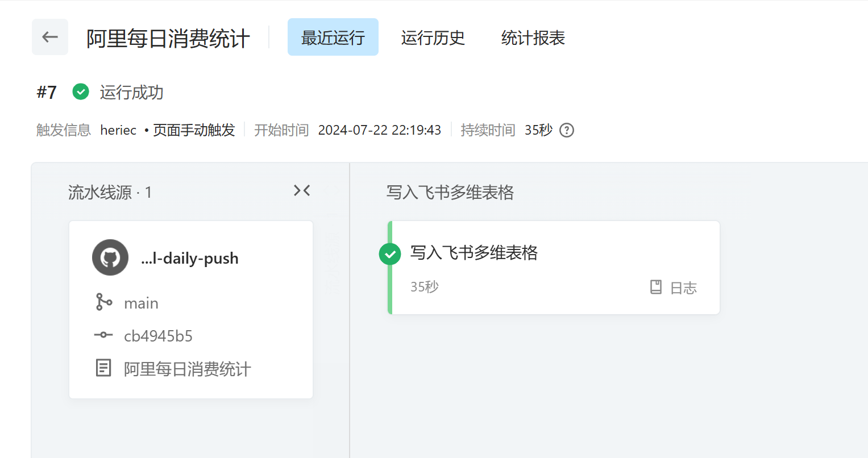The image size is (868, 458).
Task: Click the 阿里每日消费统计 page title
Action: click(x=168, y=39)
